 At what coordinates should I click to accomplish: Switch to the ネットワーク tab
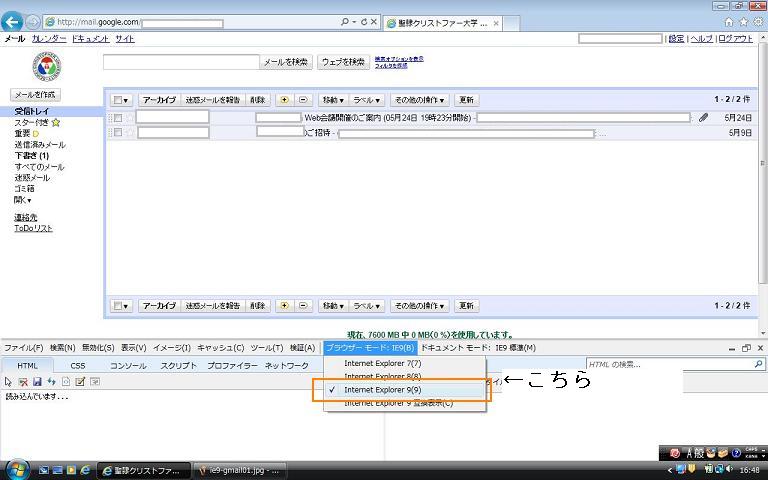[287, 365]
